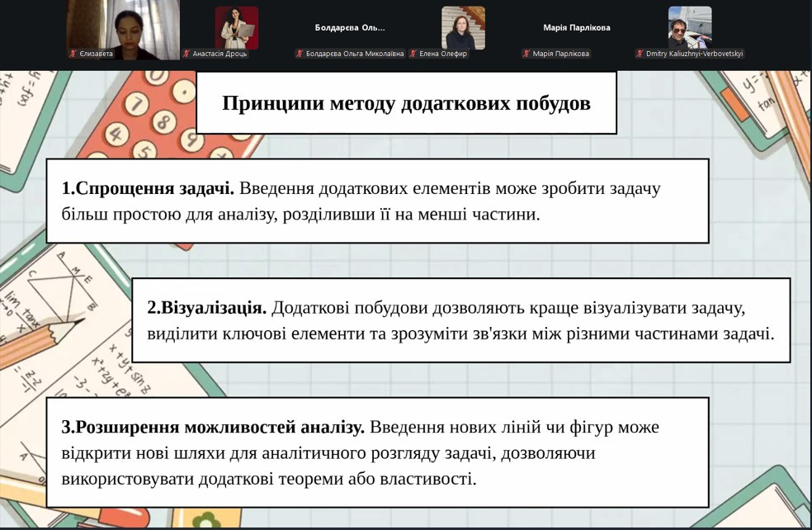
Task: Click the muted mic icon beside Елена Олефир
Action: click(413, 54)
